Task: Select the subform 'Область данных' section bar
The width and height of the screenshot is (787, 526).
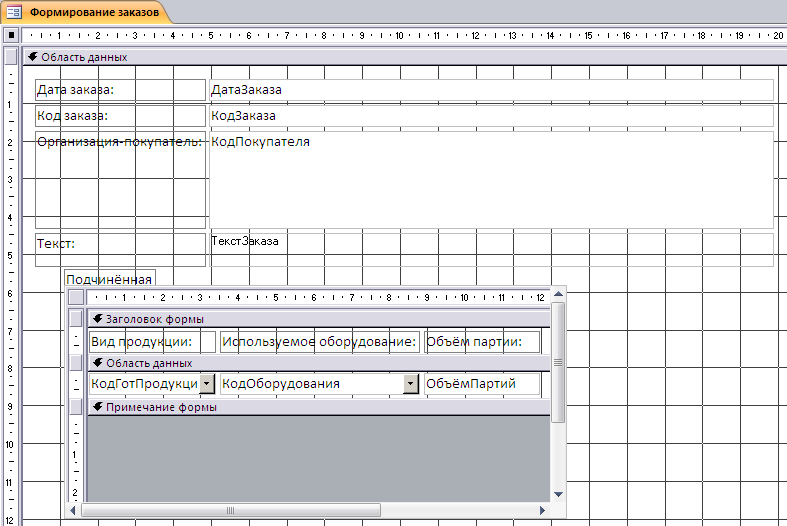Action: pyautogui.click(x=319, y=363)
